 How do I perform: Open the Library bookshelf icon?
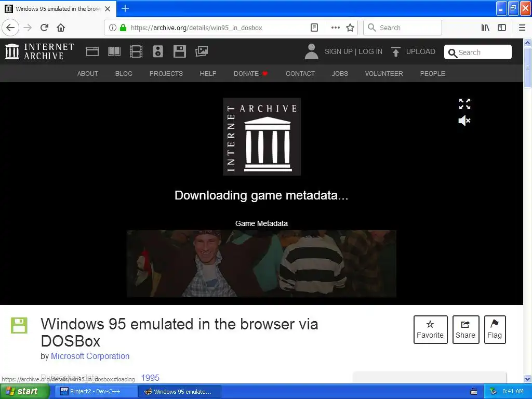coord(485,28)
